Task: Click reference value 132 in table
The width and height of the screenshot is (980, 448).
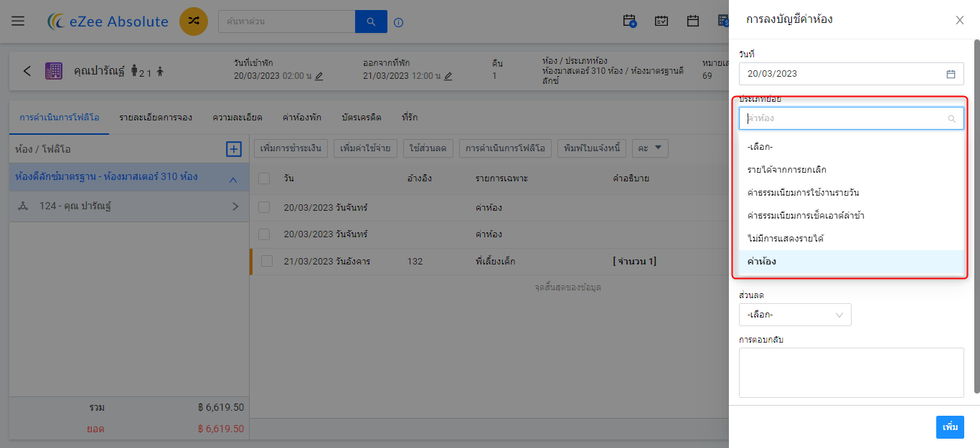Action: [415, 262]
